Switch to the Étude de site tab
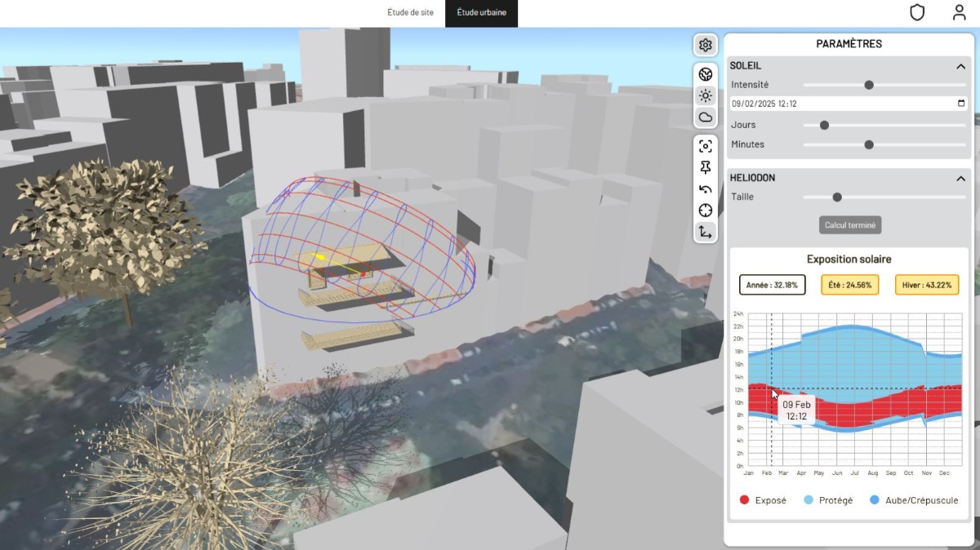This screenshot has height=550, width=980. click(411, 13)
